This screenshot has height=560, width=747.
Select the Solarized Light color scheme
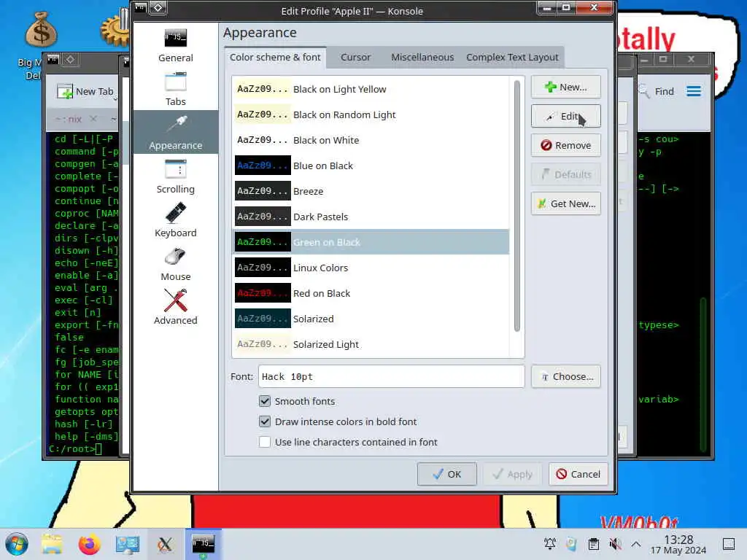371,344
